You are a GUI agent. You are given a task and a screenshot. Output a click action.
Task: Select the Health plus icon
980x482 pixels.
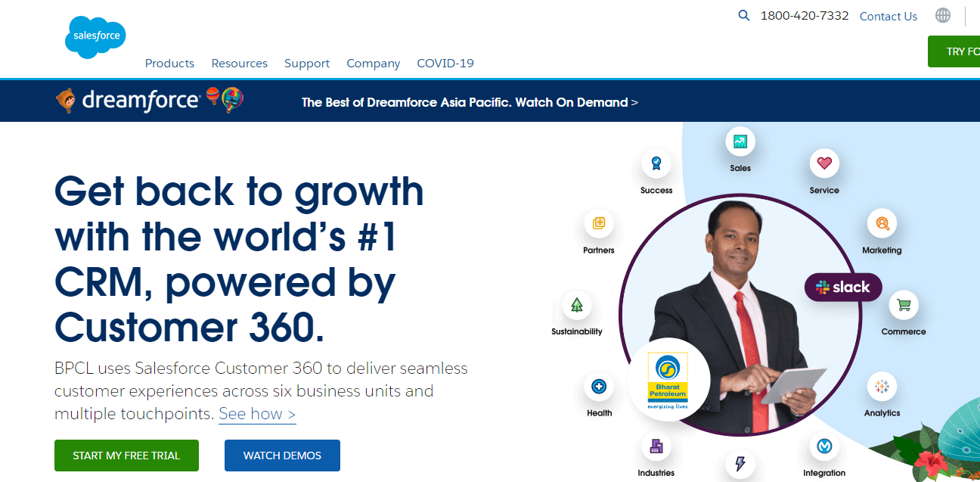(x=599, y=387)
